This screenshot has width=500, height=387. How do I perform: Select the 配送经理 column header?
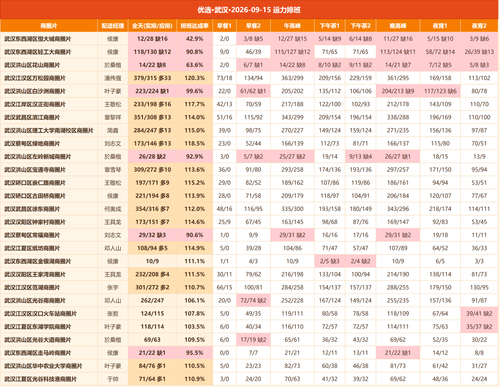click(x=113, y=26)
